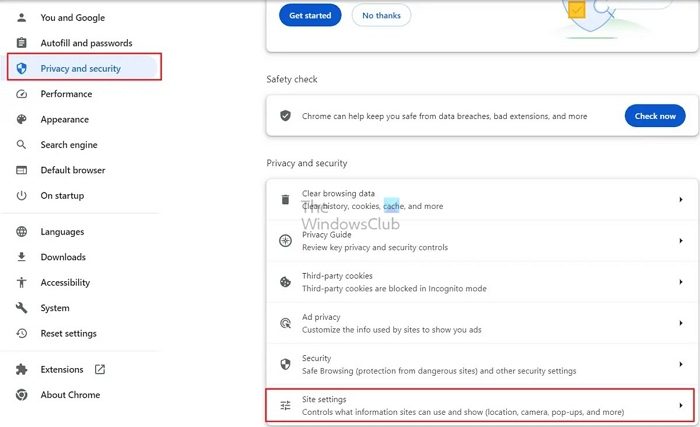This screenshot has height=427, width=700.
Task: Open the Downloads settings section
Action: tap(63, 257)
